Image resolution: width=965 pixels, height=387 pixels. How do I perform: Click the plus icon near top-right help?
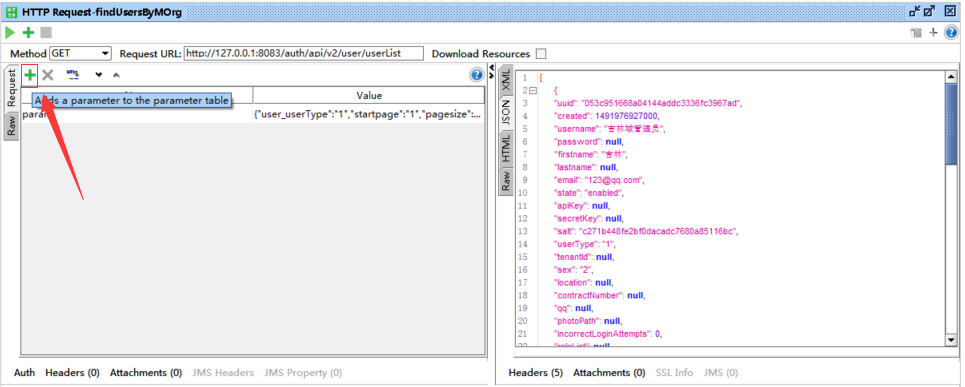pyautogui.click(x=934, y=33)
